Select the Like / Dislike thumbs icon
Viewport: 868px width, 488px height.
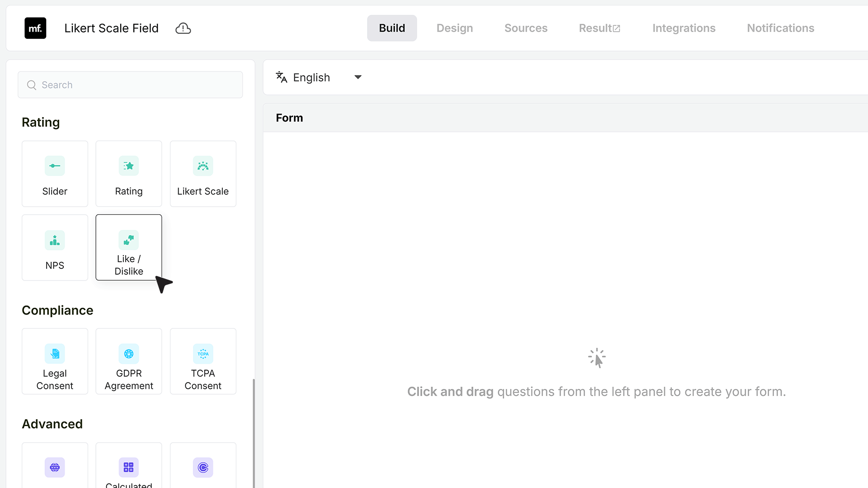129,240
